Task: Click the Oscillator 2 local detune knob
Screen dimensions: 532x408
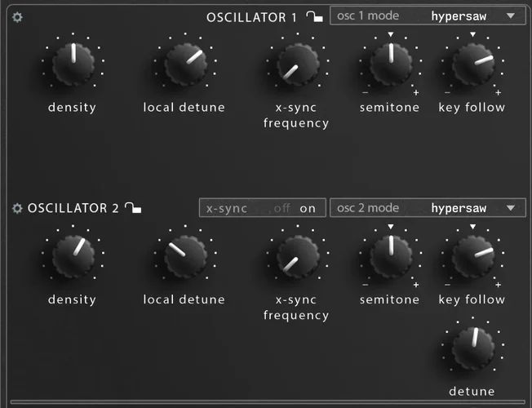Action: click(185, 256)
